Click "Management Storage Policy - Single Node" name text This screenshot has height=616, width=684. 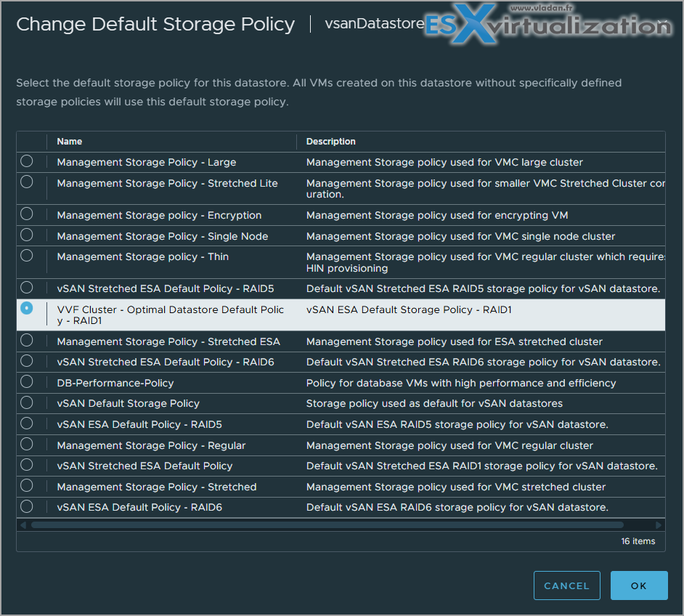[x=162, y=237]
